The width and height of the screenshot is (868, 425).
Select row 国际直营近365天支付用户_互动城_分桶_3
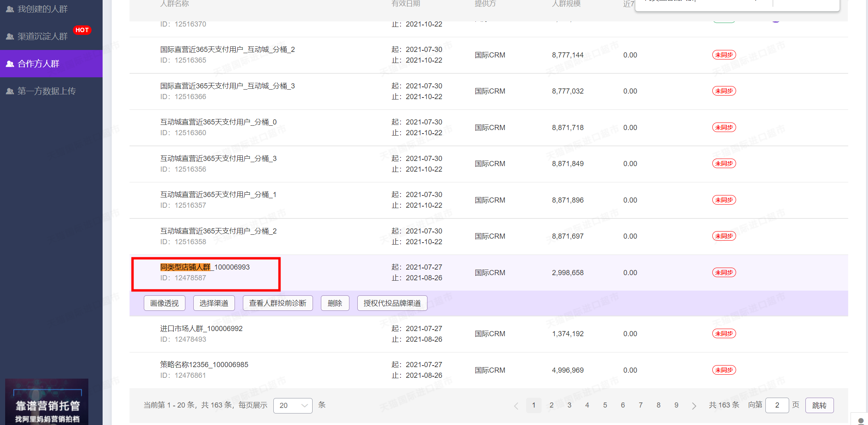[x=488, y=92]
